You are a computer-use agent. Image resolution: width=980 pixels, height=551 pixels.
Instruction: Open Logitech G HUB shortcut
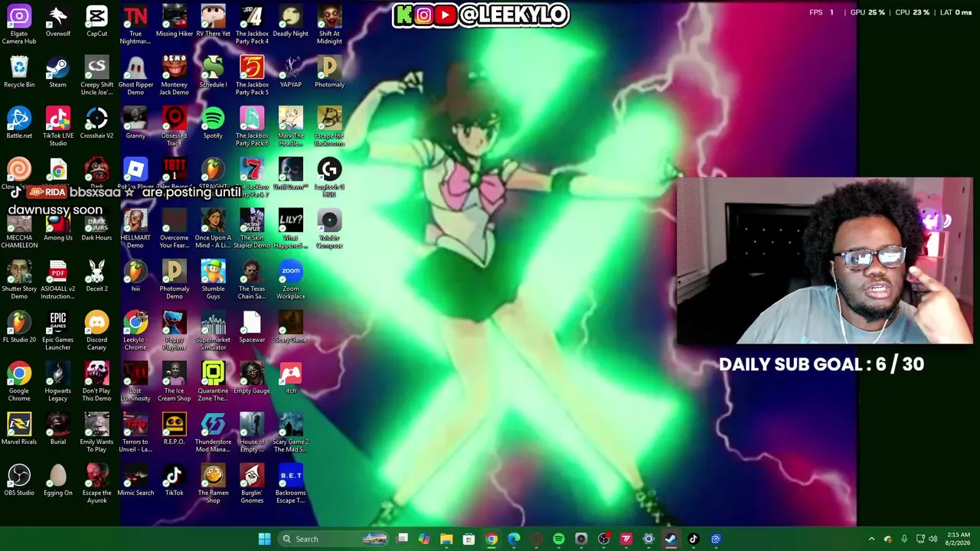click(x=329, y=176)
